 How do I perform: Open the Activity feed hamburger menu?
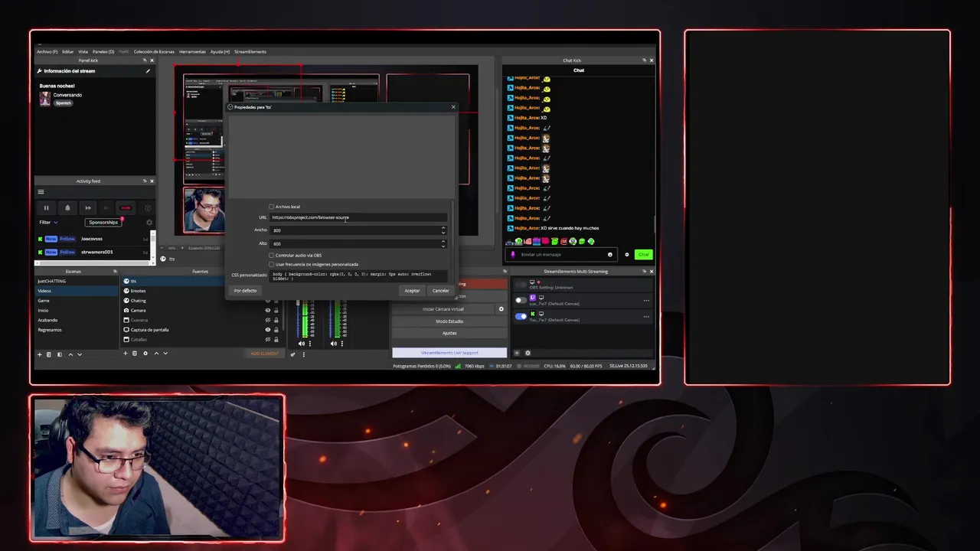(x=41, y=192)
